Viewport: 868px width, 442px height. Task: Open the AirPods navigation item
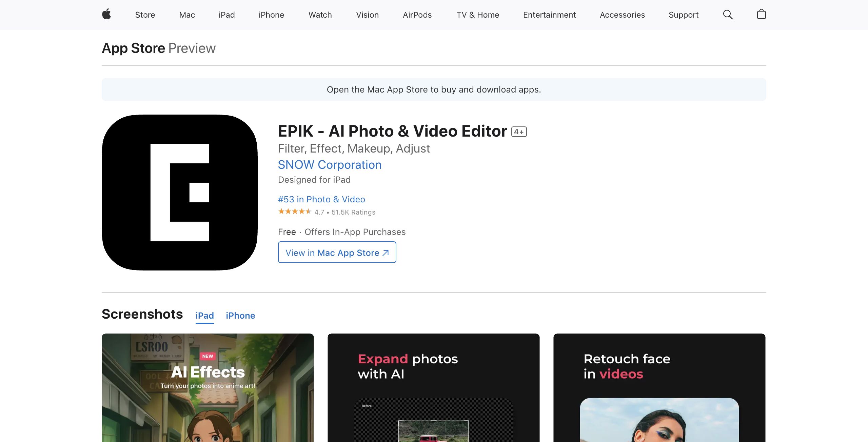tap(417, 15)
